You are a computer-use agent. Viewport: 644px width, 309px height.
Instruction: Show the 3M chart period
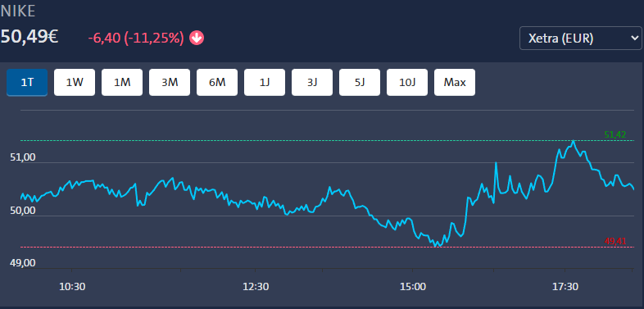point(170,82)
